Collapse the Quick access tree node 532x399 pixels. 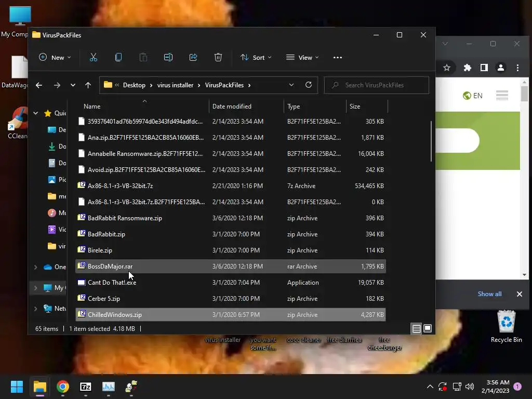pyautogui.click(x=36, y=113)
